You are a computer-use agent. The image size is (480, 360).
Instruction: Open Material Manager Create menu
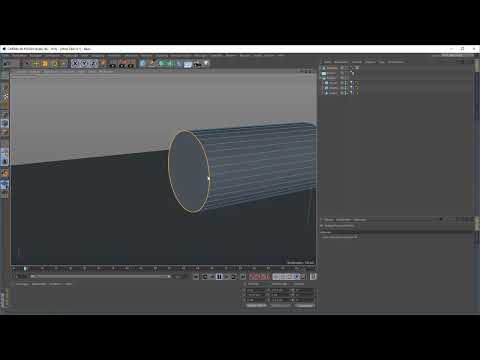click(22, 284)
